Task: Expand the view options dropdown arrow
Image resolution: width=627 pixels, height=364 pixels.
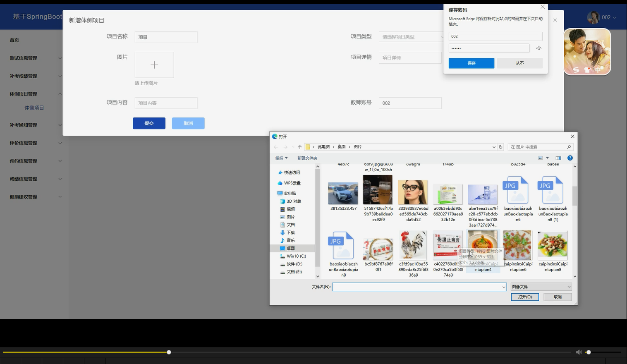Action: point(548,158)
